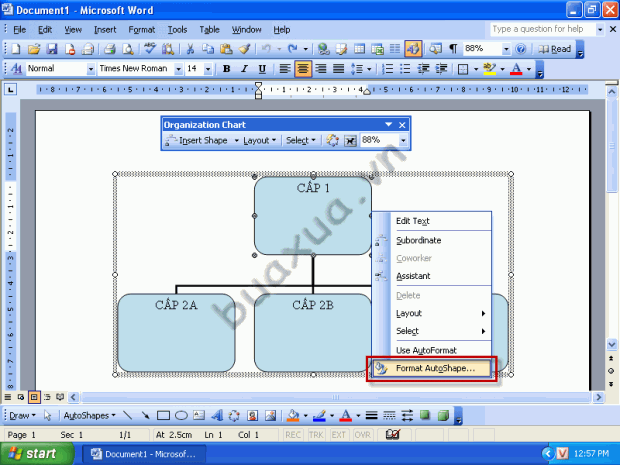Viewport: 620px width, 465px height.
Task: Apply the red Font Color button in Formatting toolbar
Action: [x=516, y=69]
